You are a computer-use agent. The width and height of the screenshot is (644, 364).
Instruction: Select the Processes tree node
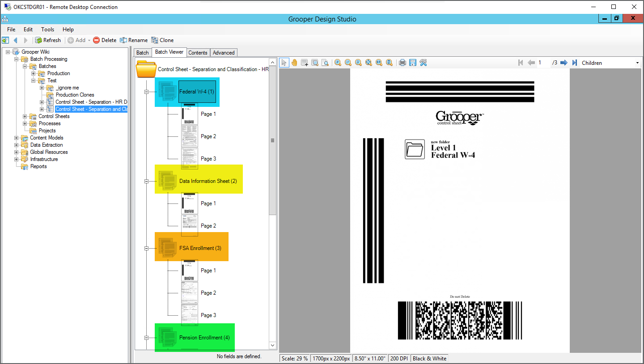tap(50, 123)
